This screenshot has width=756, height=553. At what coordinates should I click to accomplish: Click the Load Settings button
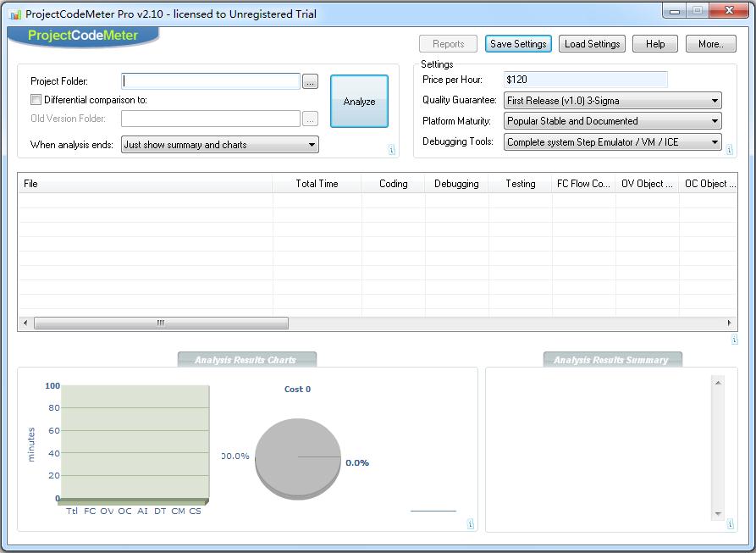pos(591,43)
